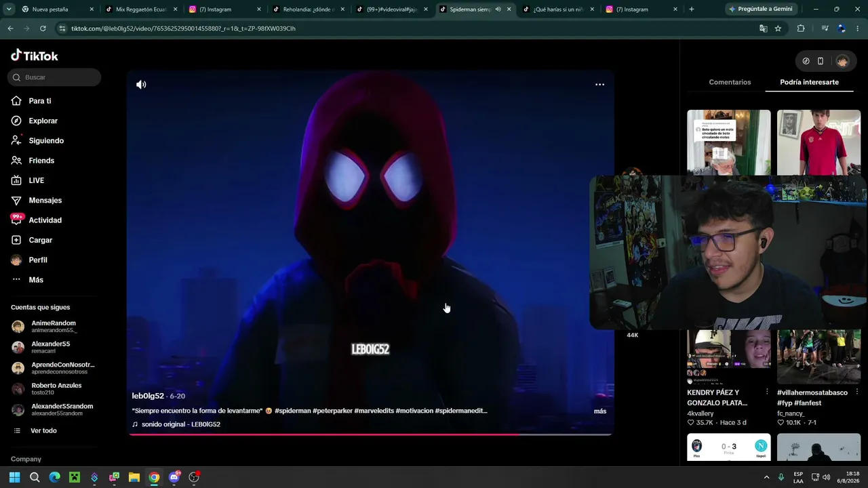This screenshot has height=488, width=868.
Task: Click the TikTok coins icon at top right
Action: (806, 61)
